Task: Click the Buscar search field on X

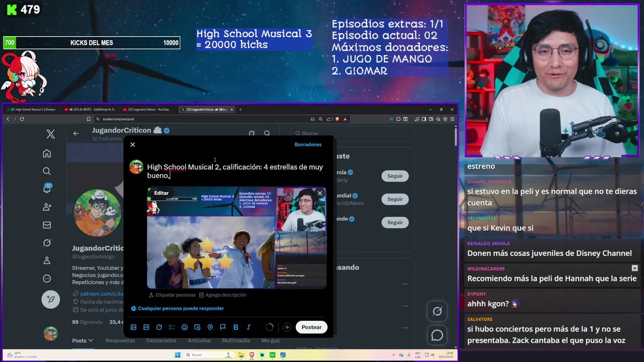Action: point(352,133)
